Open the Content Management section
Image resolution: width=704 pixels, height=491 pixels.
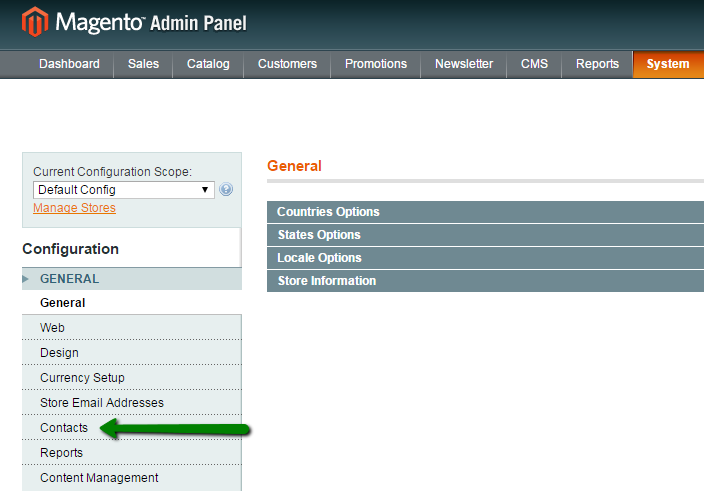tap(132, 478)
